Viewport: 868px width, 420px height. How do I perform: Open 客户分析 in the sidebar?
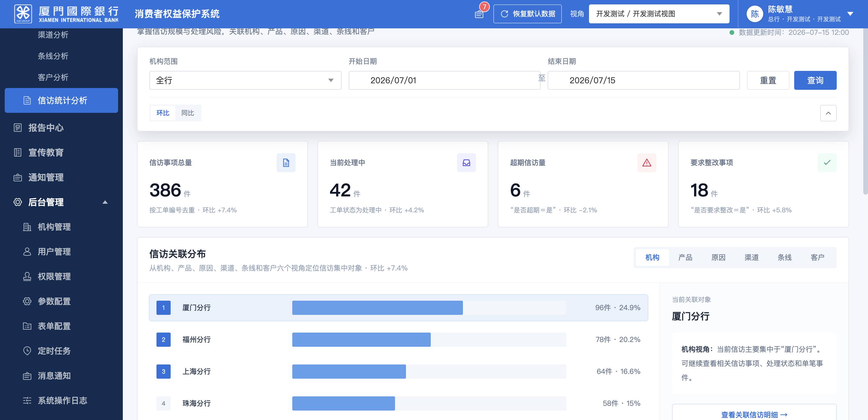pos(53,77)
